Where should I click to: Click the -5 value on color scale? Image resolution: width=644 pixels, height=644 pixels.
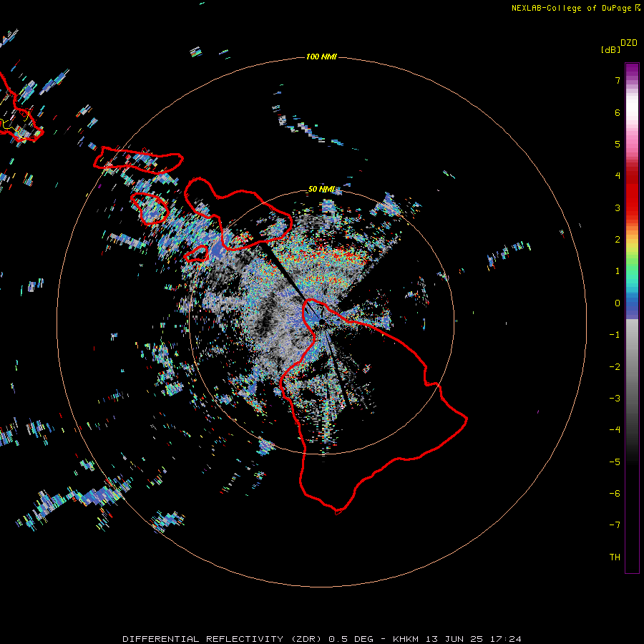tap(615, 462)
